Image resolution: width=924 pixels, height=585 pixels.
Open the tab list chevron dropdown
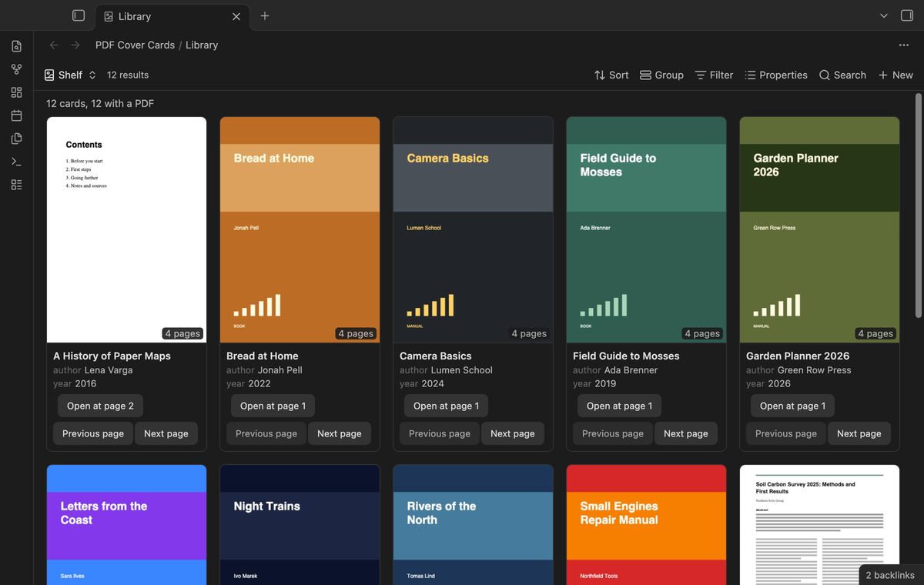[x=884, y=15]
